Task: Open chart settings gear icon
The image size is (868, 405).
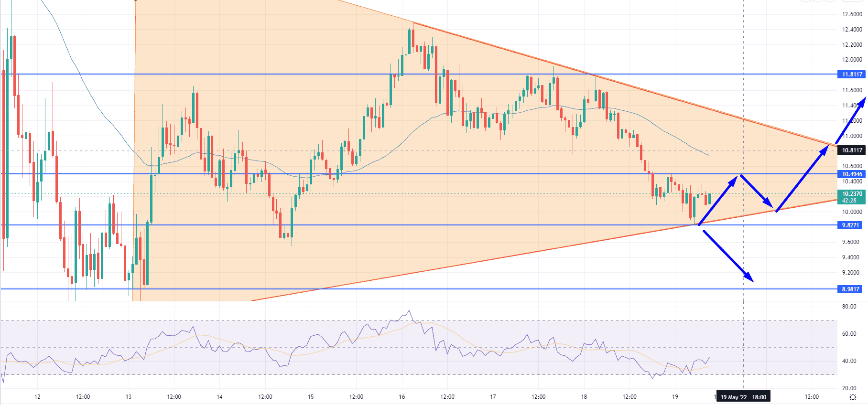Action: click(853, 397)
